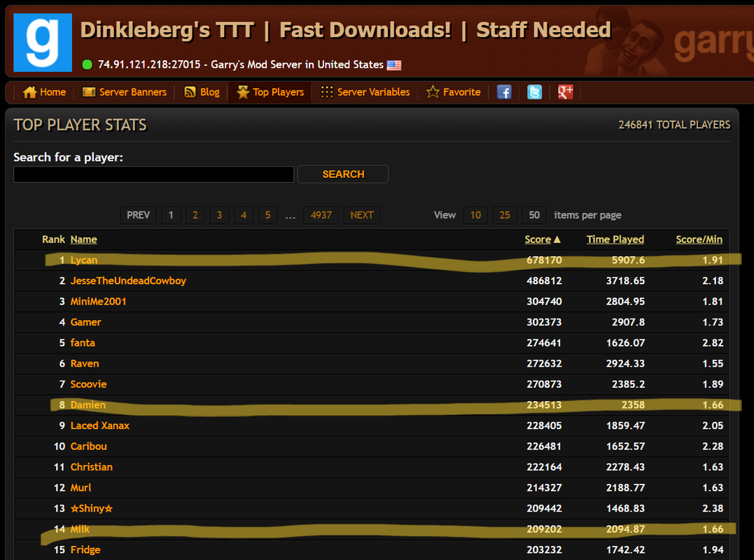Click the Rank column header

[x=53, y=239]
